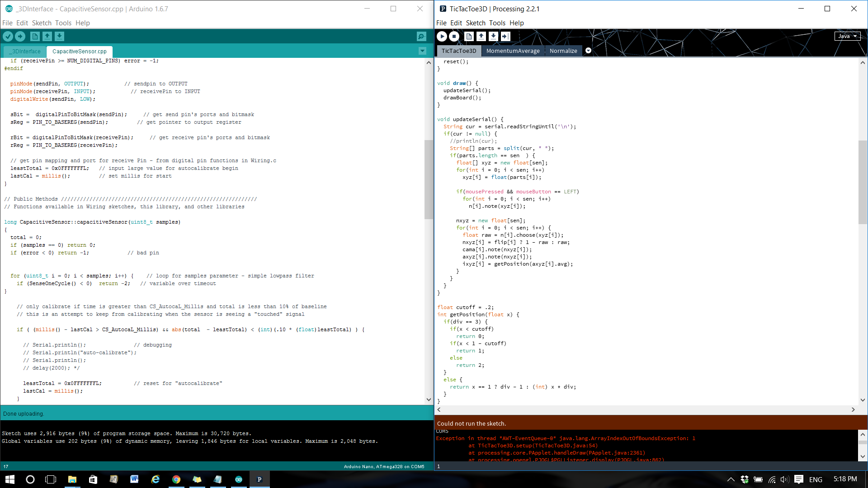Open the Arduino File menu
Screen dimensions: 868x488
pyautogui.click(x=7, y=23)
